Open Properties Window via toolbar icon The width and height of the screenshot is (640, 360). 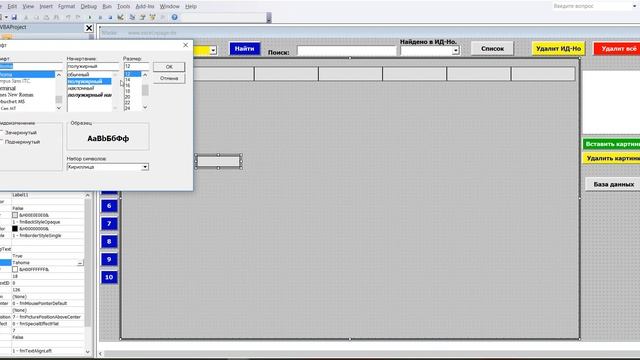(x=142, y=17)
